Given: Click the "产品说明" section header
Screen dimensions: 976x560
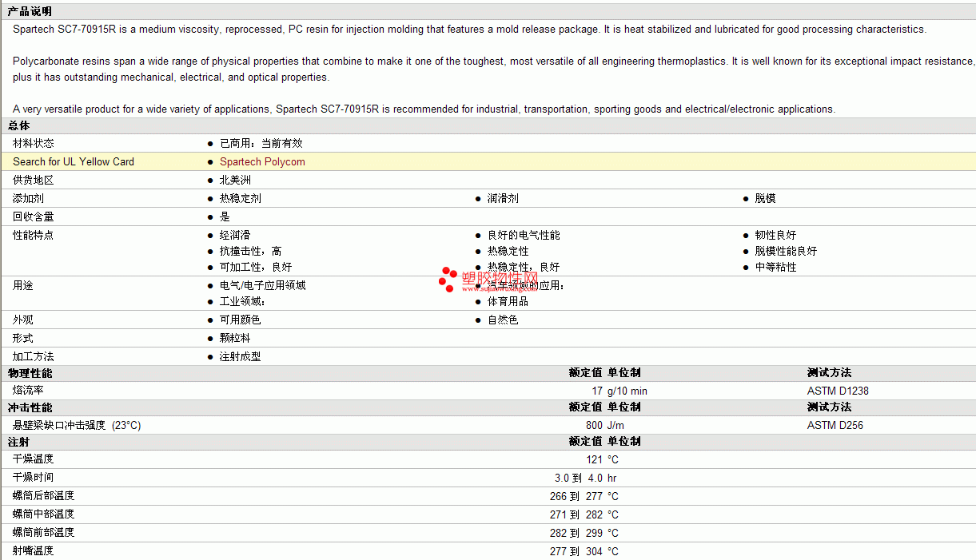Looking at the screenshot, I should tap(30, 11).
